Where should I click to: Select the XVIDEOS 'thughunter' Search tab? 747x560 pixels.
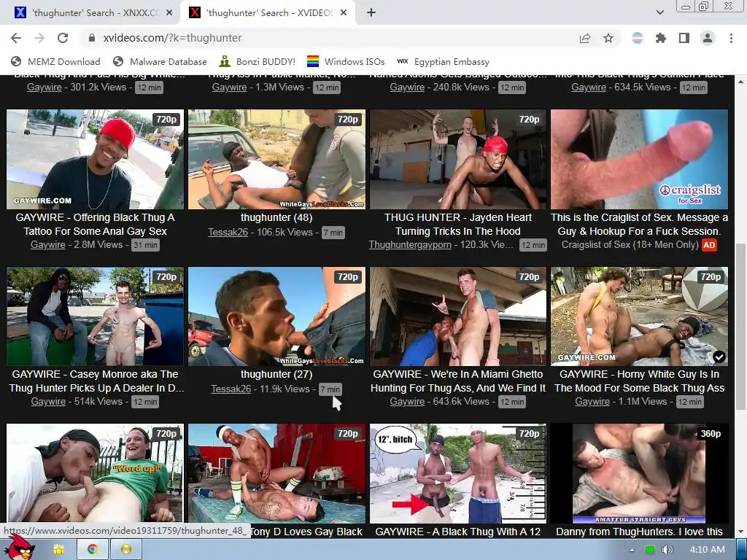tap(268, 13)
